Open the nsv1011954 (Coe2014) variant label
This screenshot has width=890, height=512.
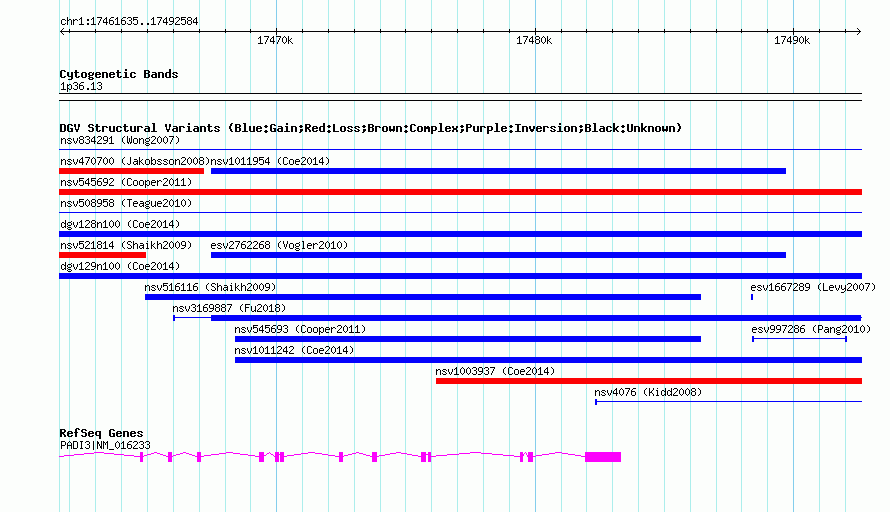pyautogui.click(x=270, y=161)
